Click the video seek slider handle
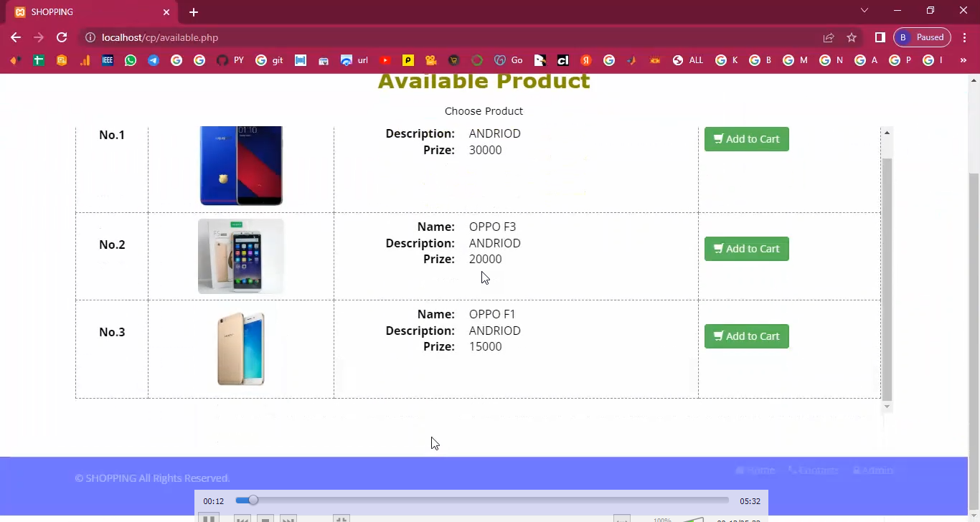The image size is (980, 522). point(253,500)
